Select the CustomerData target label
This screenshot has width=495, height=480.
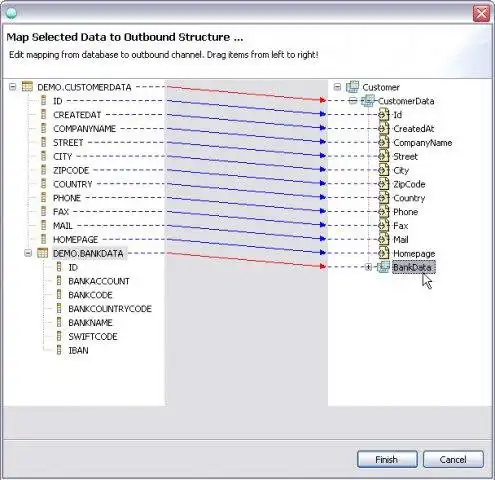[406, 101]
